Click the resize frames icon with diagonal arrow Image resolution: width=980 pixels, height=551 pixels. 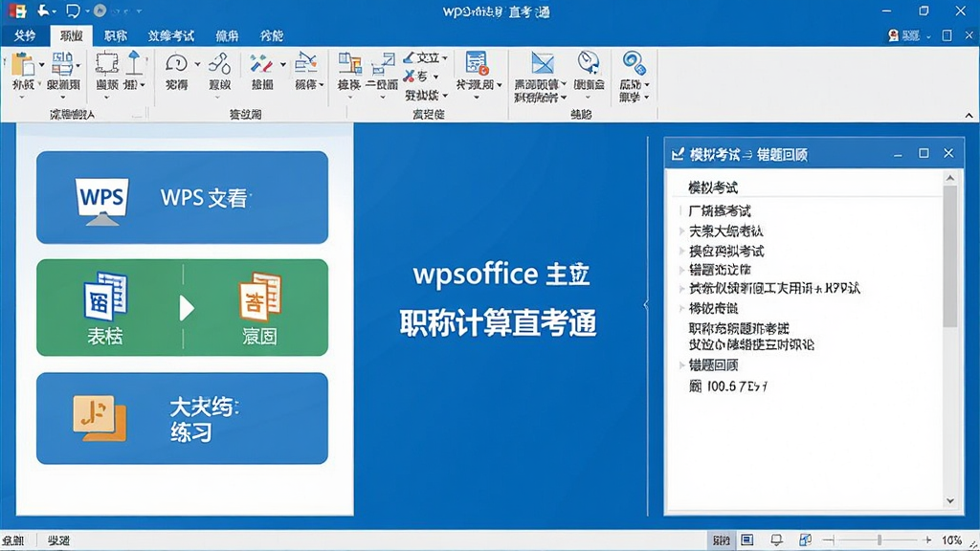coord(383,65)
